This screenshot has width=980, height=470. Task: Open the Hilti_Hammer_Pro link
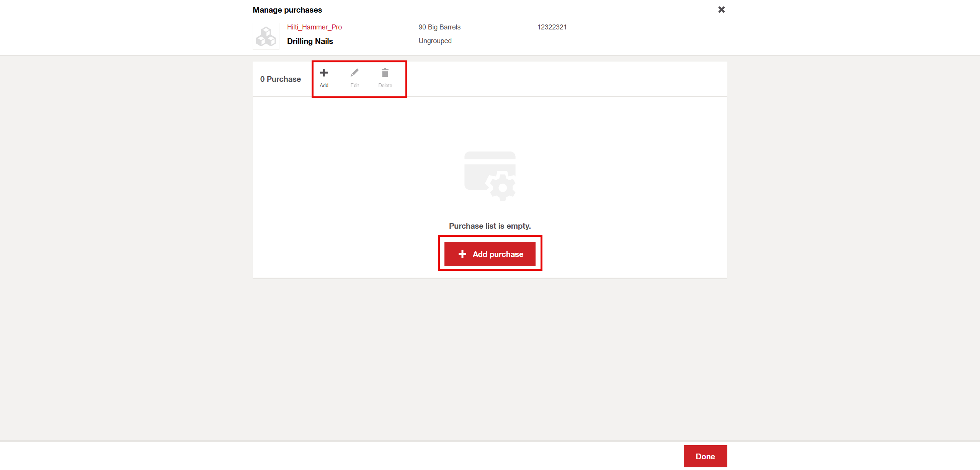(314, 27)
